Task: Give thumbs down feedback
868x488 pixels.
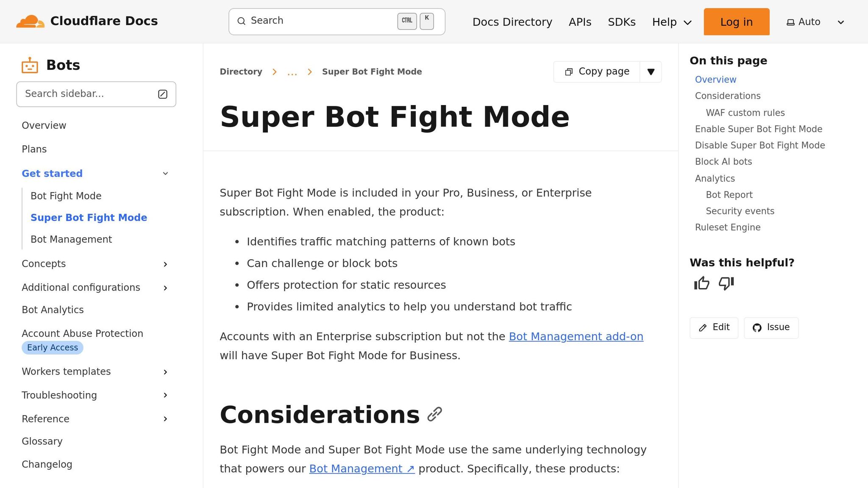Action: [x=726, y=284]
